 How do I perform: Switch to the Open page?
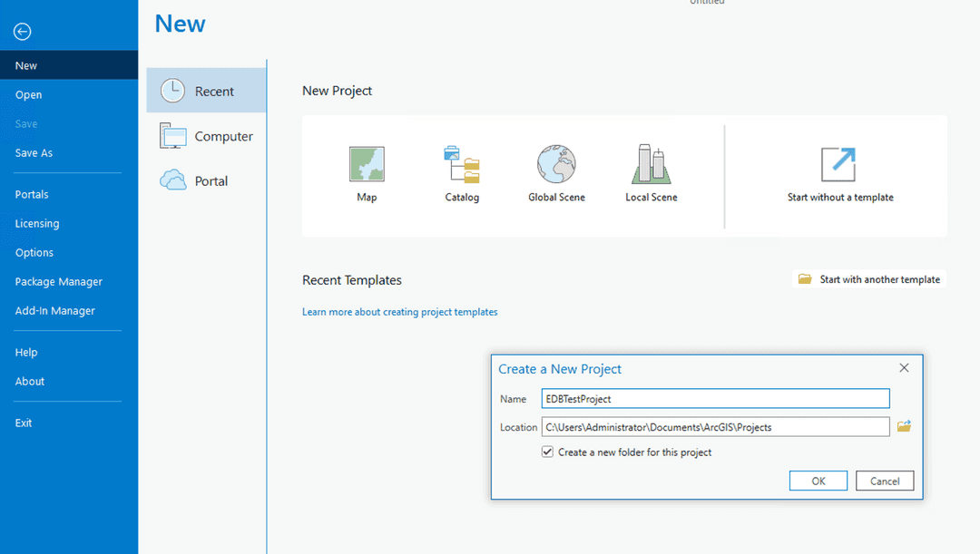(28, 94)
